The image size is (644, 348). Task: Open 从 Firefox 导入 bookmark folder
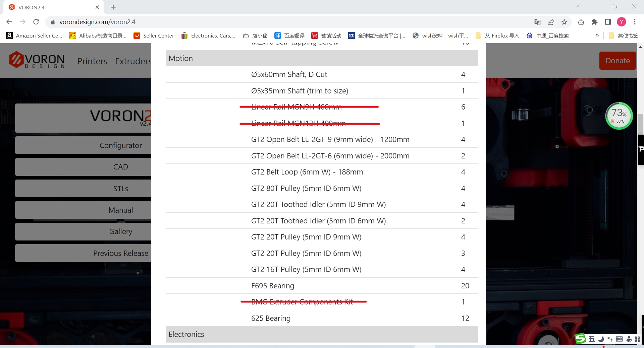click(497, 36)
